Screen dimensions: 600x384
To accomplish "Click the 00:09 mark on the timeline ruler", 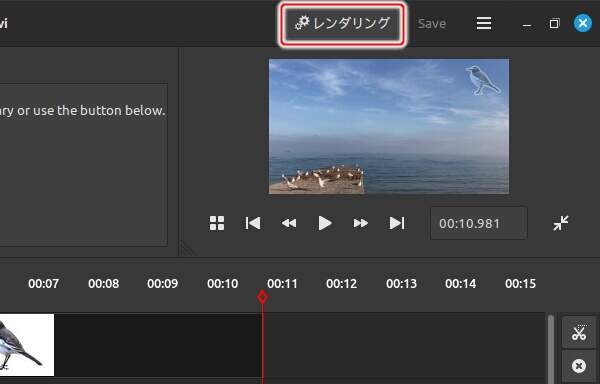I will coord(163,284).
